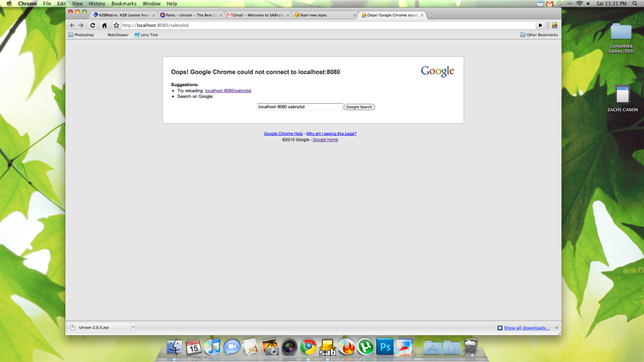This screenshot has width=644, height=362.
Task: Open iCal from the dock
Action: (194, 347)
